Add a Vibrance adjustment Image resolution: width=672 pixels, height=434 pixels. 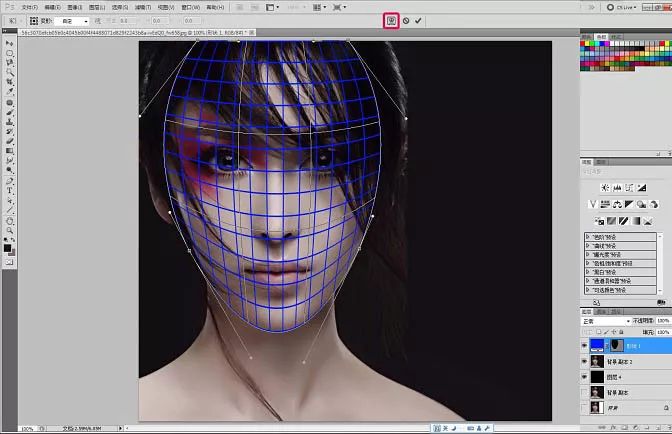(x=593, y=204)
